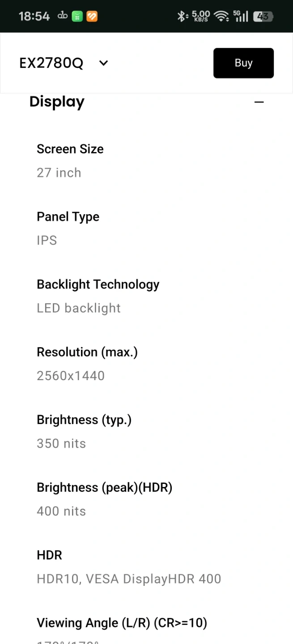Tap the Display section heading
293x644 pixels.
(57, 102)
